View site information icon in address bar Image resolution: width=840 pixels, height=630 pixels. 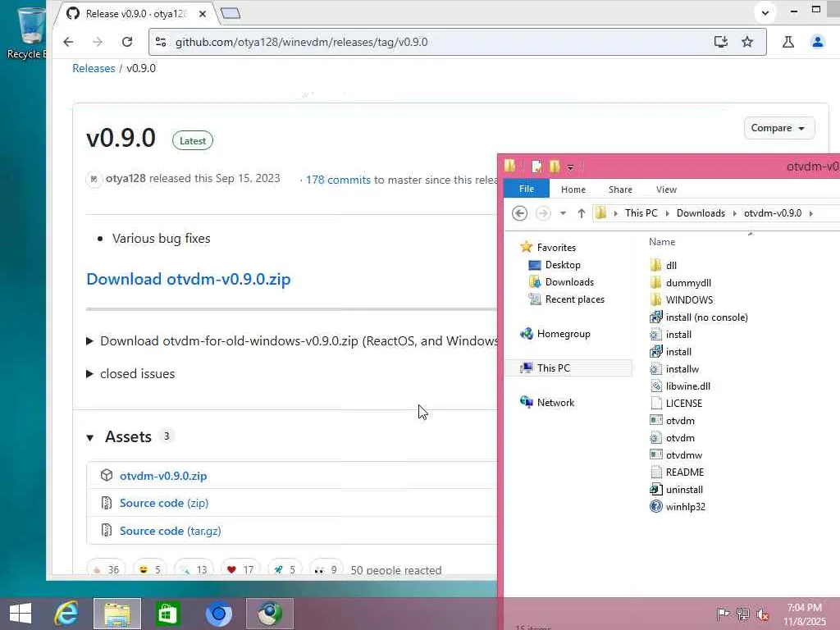point(161,42)
